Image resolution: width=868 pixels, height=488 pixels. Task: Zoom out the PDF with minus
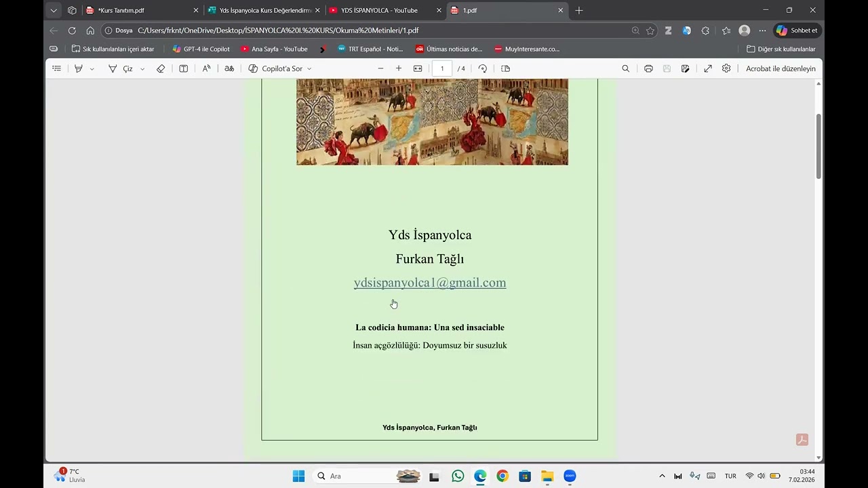click(380, 68)
